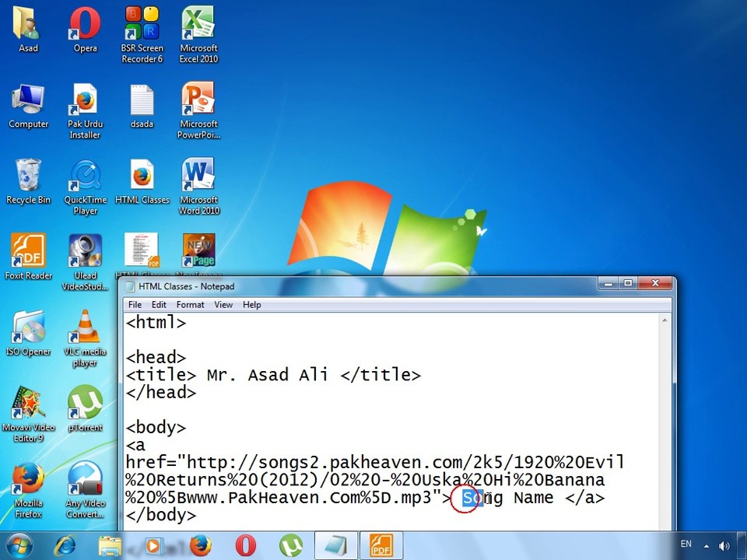Viewport: 747px width, 560px height.
Task: Open the media player taskbar icon
Action: [153, 546]
